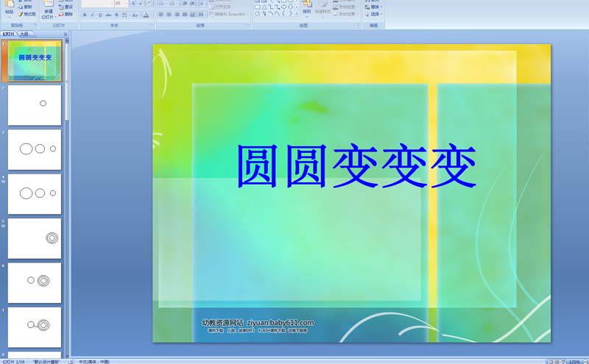Toggle Underline formatting
The width and height of the screenshot is (589, 364).
pyautogui.click(x=100, y=15)
